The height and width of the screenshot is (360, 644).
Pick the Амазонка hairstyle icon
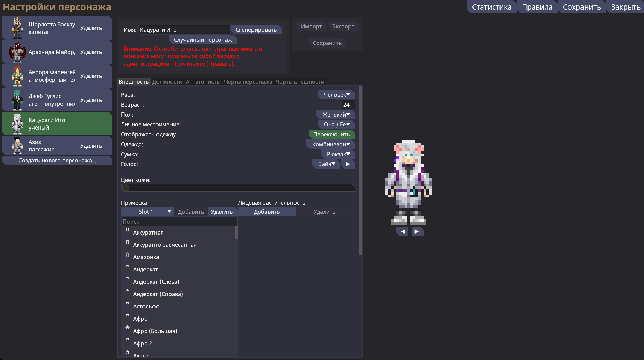[128, 256]
